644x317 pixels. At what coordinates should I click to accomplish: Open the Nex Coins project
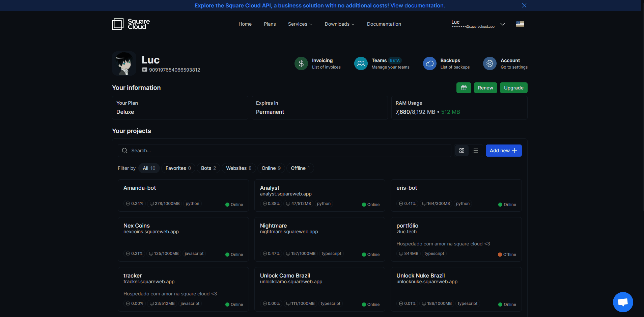pos(183,239)
